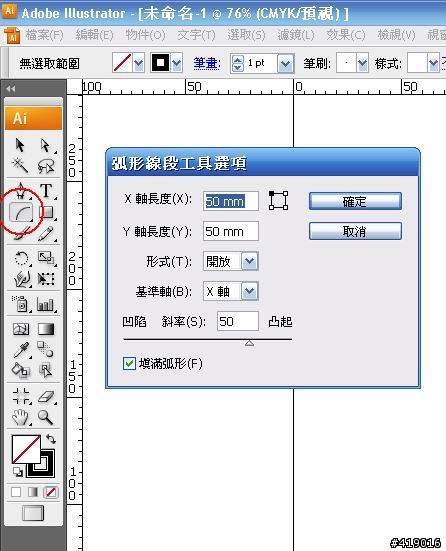The image size is (446, 551).
Task: Select the Paintbrush tool
Action: [21, 233]
